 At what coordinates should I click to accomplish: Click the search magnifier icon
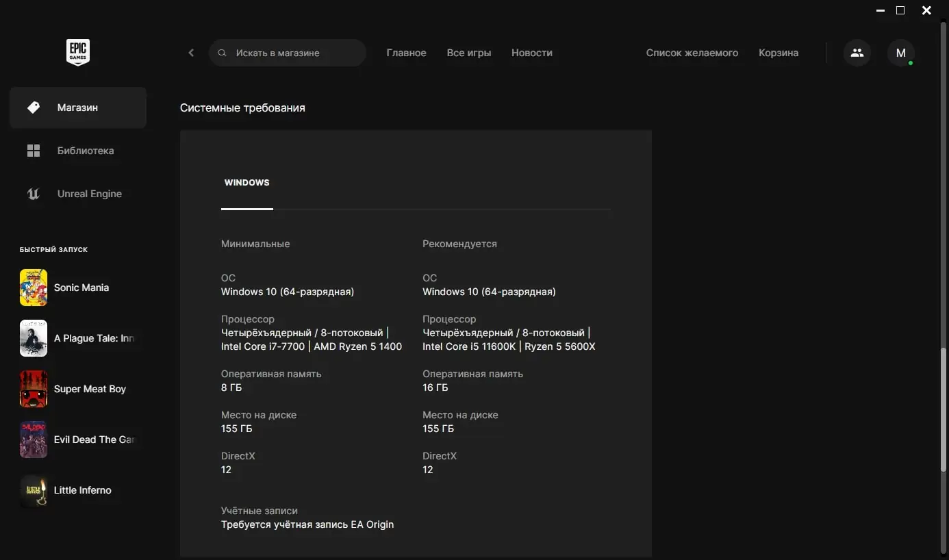(x=222, y=53)
